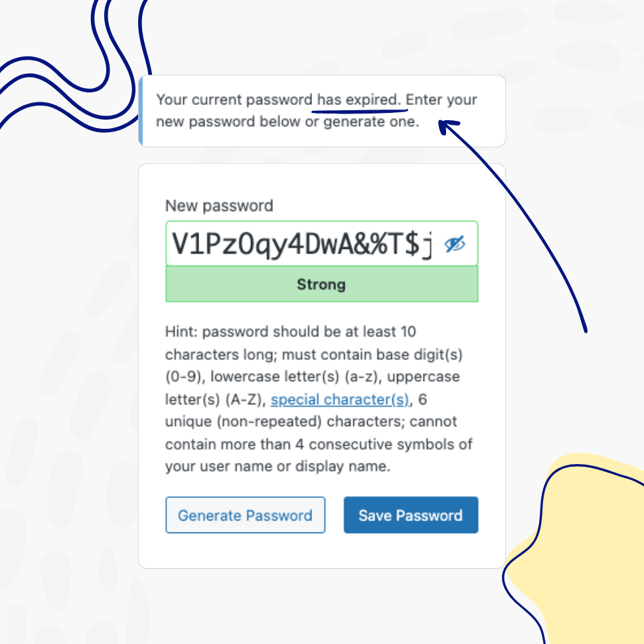This screenshot has width=644, height=644.
Task: Click the yellow blob shape decoration
Action: tap(583, 550)
